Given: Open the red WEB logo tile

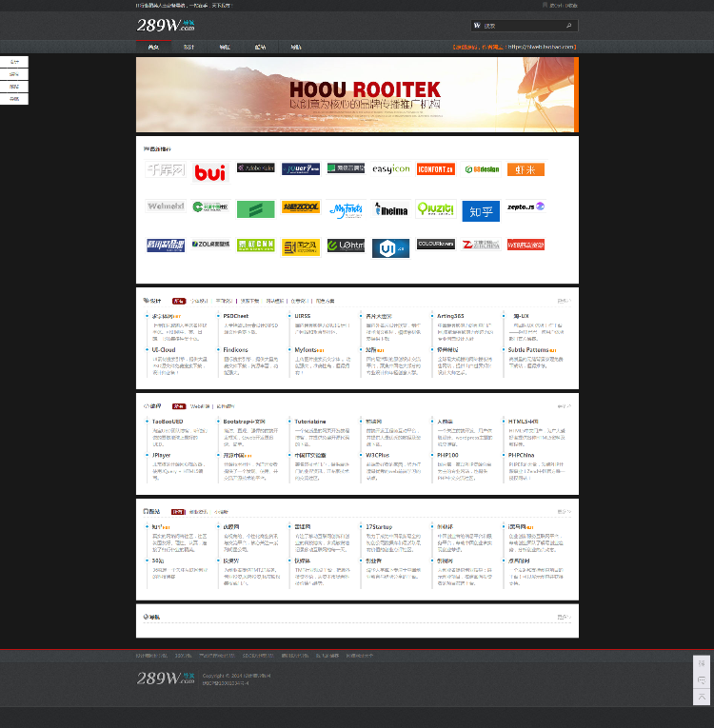Looking at the screenshot, I should 526,245.
